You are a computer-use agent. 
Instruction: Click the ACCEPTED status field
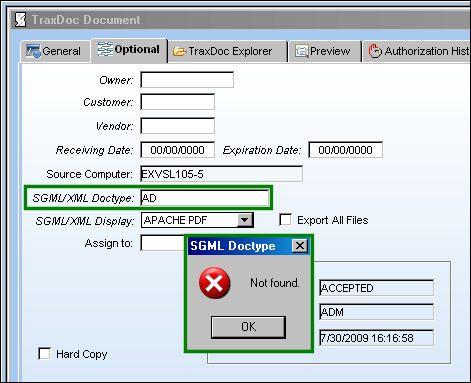[376, 288]
